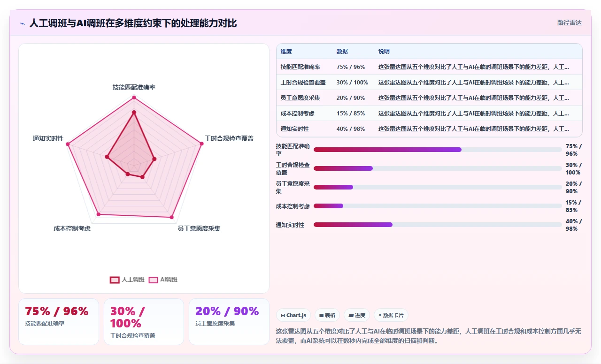Click the 数据卡片 chip

point(391,315)
